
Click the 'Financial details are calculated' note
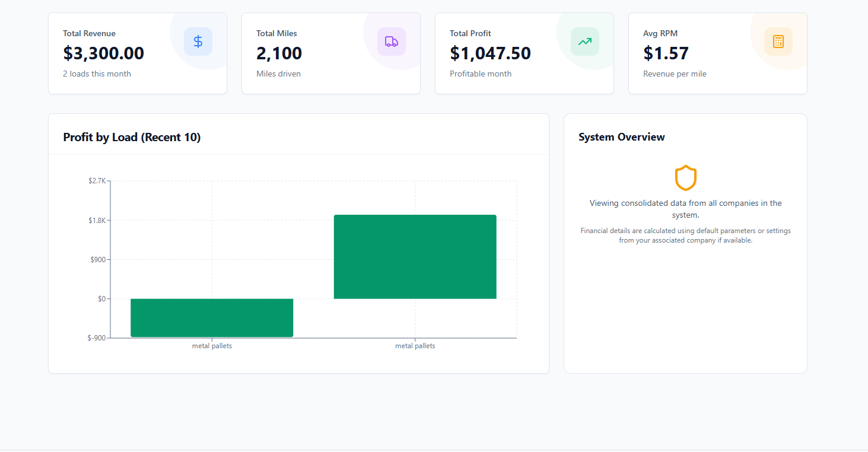point(686,235)
